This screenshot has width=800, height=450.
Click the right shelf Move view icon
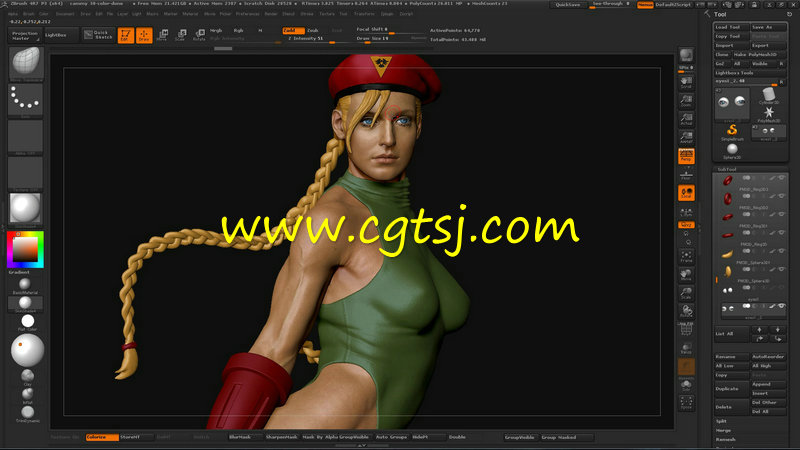point(686,275)
